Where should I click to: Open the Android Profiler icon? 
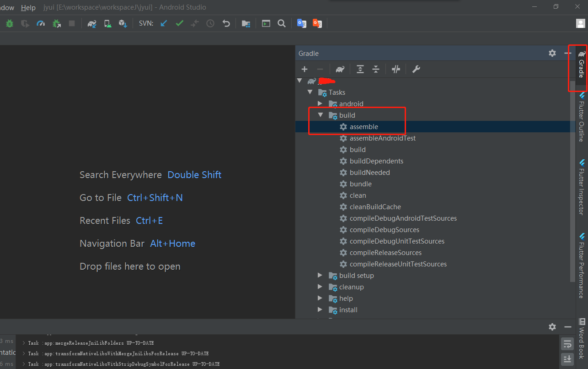(41, 23)
